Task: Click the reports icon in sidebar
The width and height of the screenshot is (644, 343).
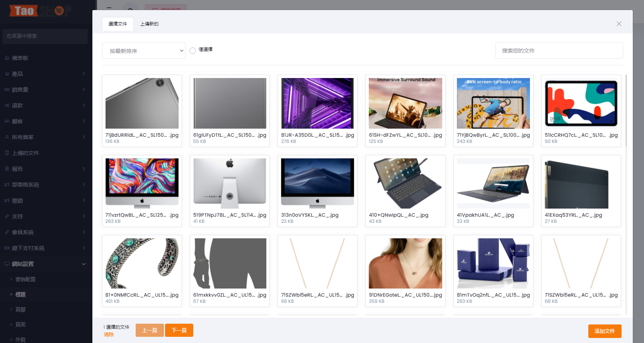Action: tap(7, 169)
